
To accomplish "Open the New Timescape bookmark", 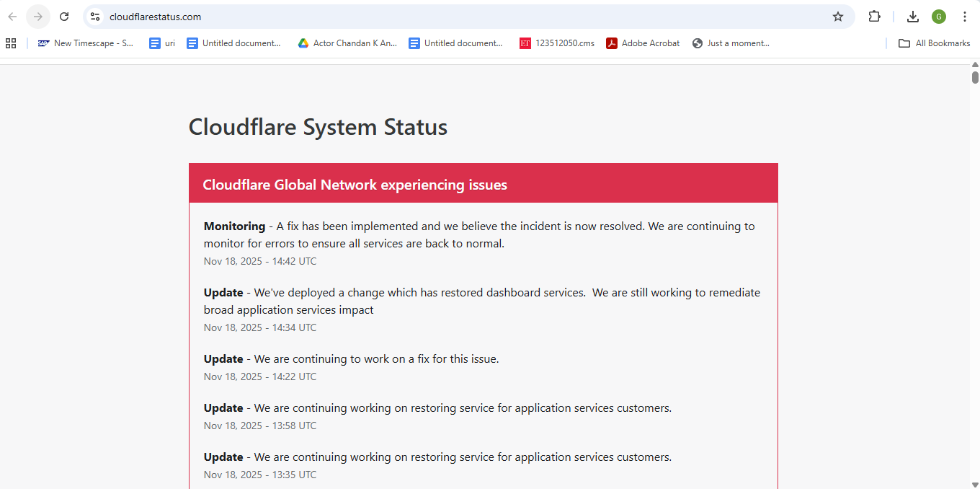I will click(85, 43).
